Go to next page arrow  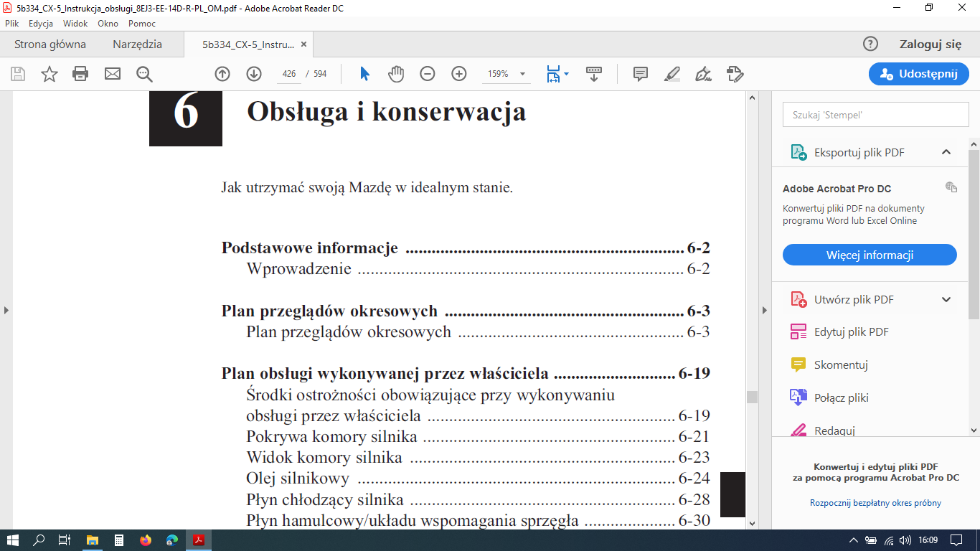[254, 74]
